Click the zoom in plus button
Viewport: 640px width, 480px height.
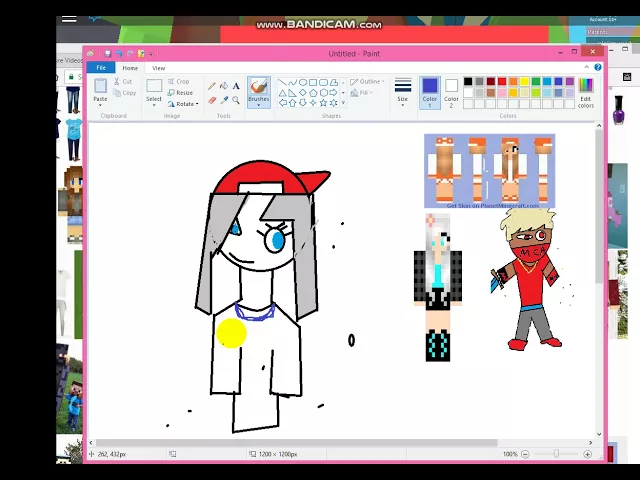click(587, 454)
